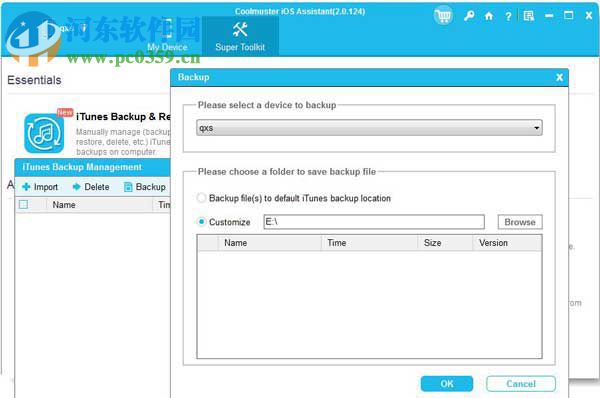Click the Version column header
The width and height of the screenshot is (600, 398).
click(507, 243)
